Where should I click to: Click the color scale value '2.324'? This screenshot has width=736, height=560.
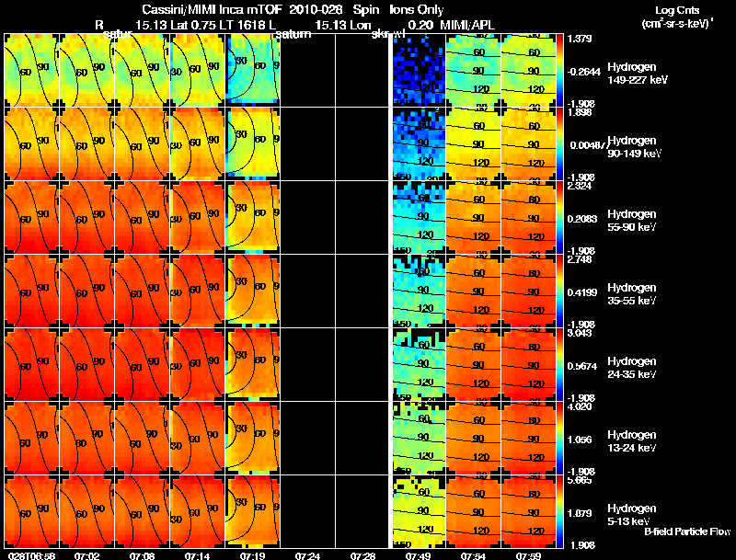[580, 186]
